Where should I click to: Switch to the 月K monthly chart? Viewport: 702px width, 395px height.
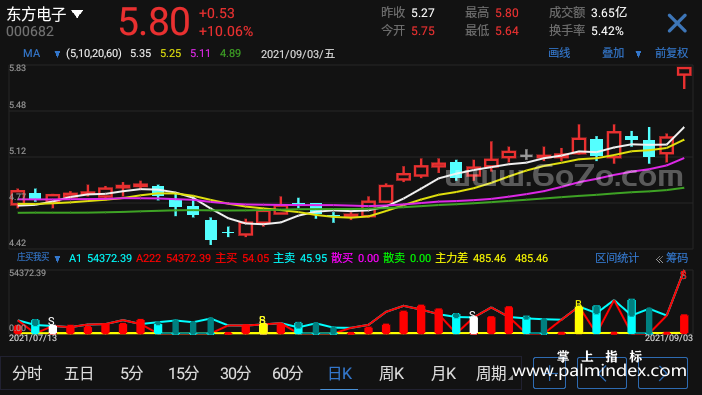[x=443, y=373]
